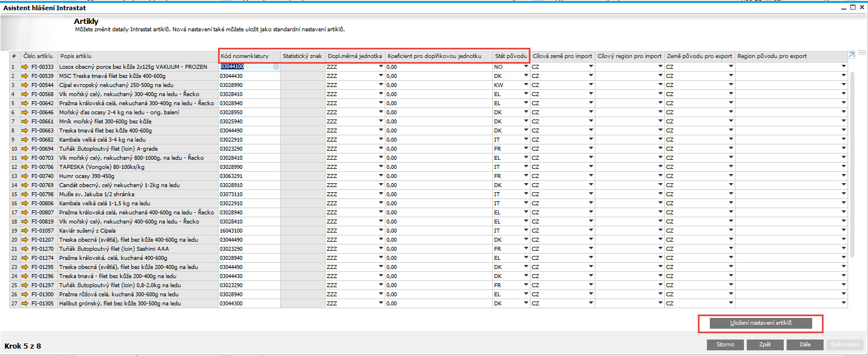
Task: Click nomenclature code cell 16043100
Action: (x=249, y=230)
